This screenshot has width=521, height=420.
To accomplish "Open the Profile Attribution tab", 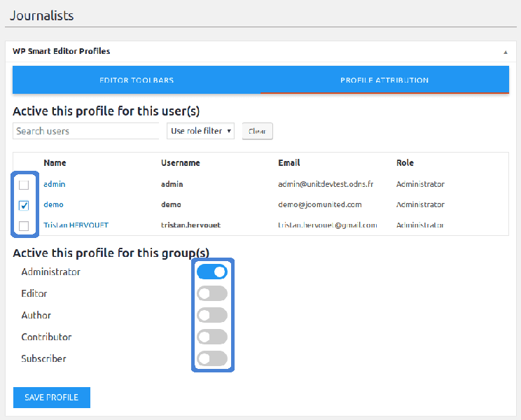I will coord(384,80).
